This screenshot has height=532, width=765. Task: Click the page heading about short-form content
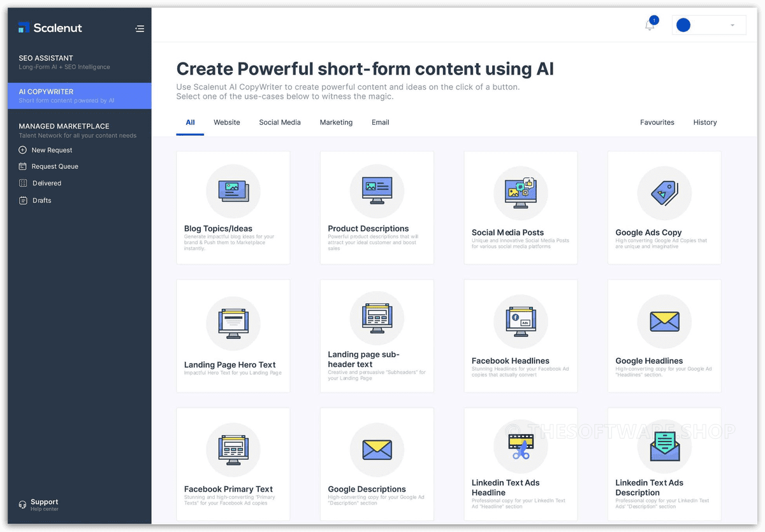coord(365,69)
